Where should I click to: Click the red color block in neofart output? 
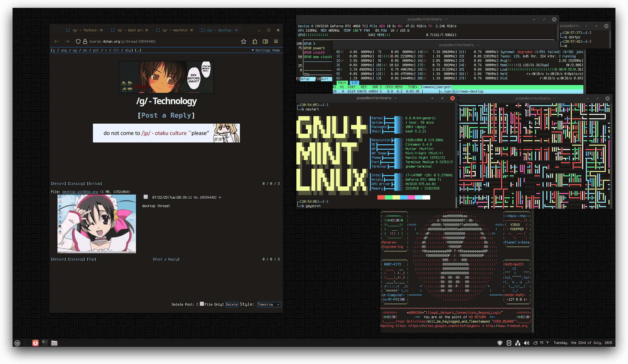point(381,197)
